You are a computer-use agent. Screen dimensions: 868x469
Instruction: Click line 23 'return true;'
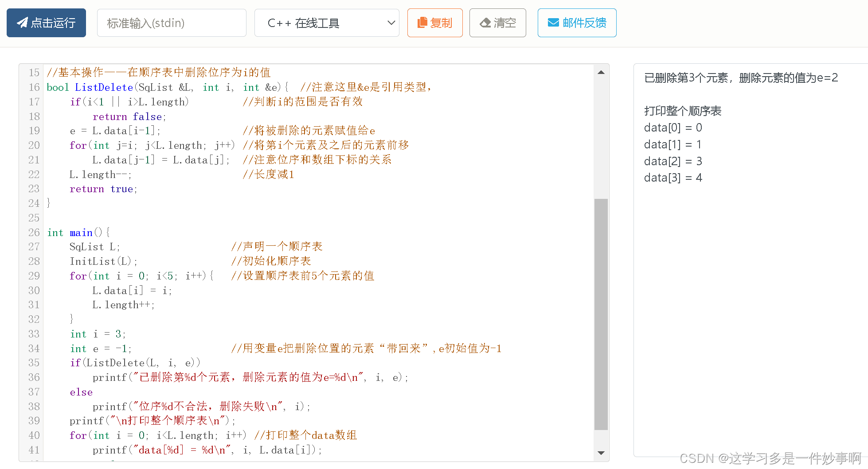click(x=103, y=189)
